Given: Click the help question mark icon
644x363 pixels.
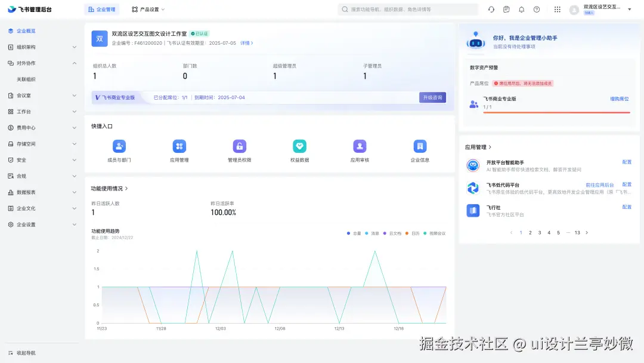Looking at the screenshot, I should point(537,10).
